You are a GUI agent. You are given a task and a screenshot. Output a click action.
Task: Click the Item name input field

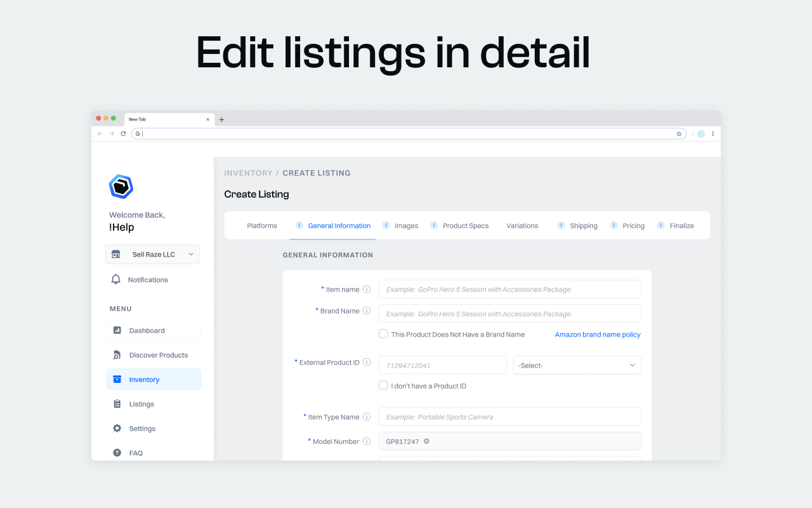(x=509, y=289)
